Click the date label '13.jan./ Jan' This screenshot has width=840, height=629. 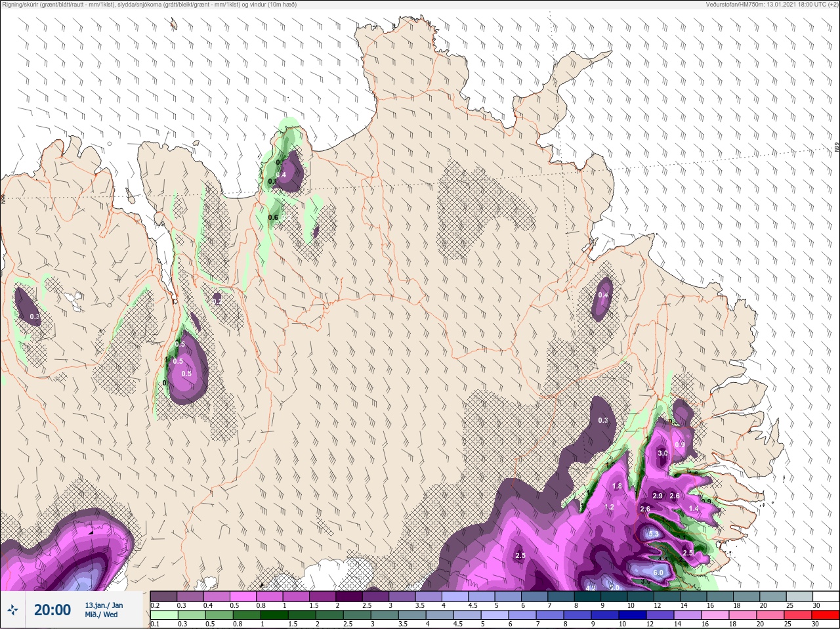[104, 605]
